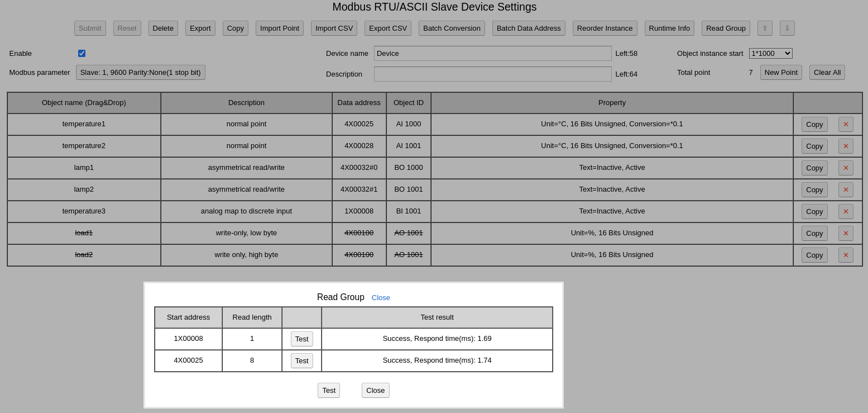Click Read length 8 cell

252,360
